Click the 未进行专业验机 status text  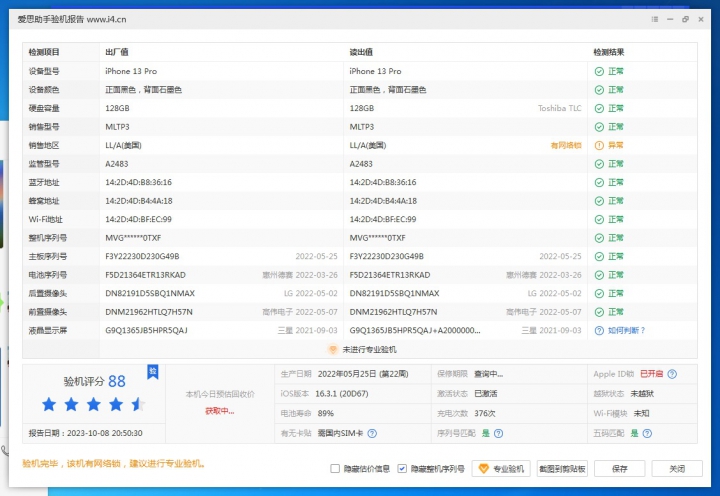click(370, 349)
